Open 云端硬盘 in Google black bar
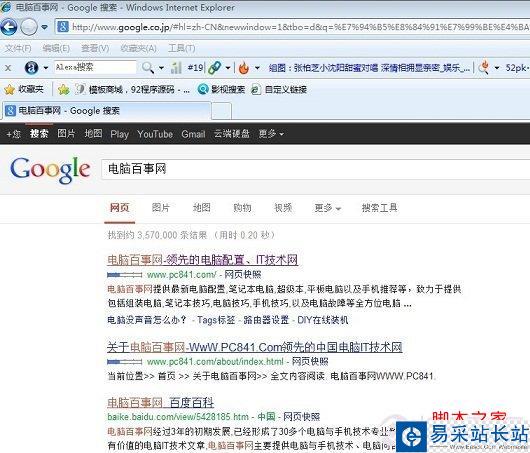Screen dimensions: 530x453 (x=232, y=134)
